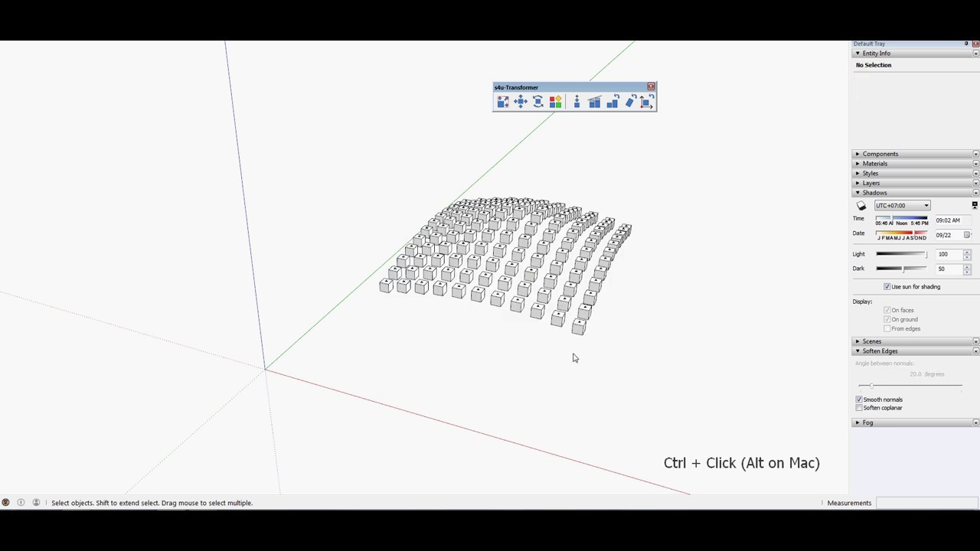Image resolution: width=980 pixels, height=551 pixels.
Task: Close the Shadows panel
Action: click(975, 193)
